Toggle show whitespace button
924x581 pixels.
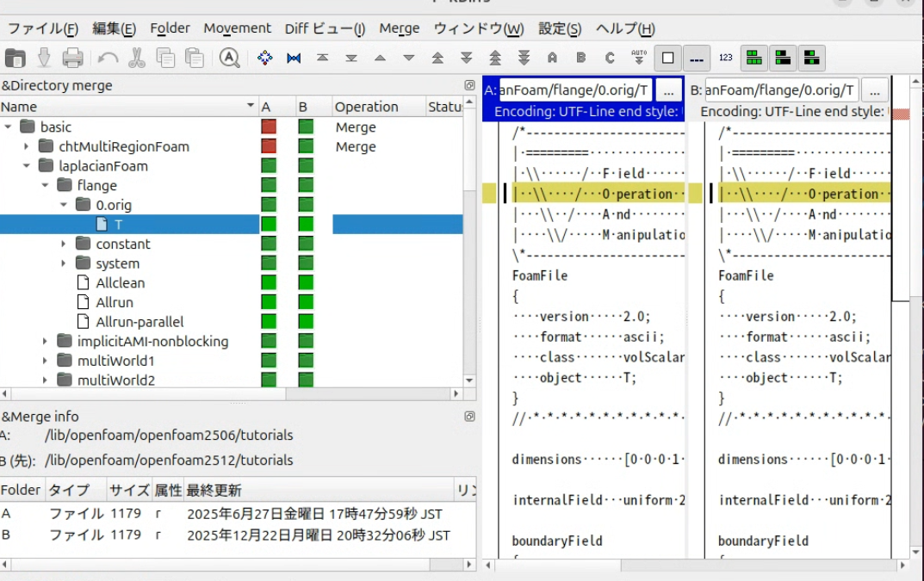[697, 59]
